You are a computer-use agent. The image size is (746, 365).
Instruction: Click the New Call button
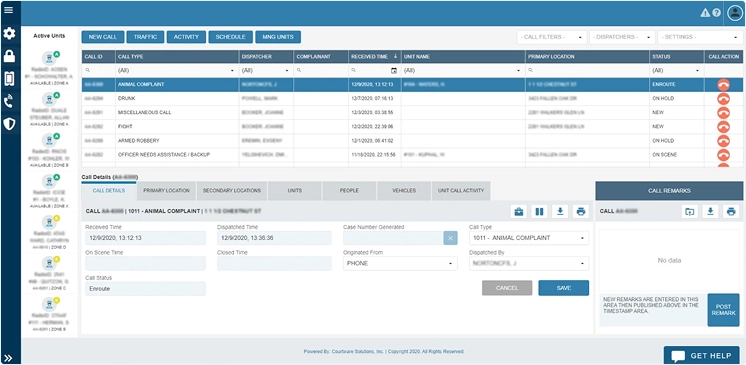click(103, 37)
